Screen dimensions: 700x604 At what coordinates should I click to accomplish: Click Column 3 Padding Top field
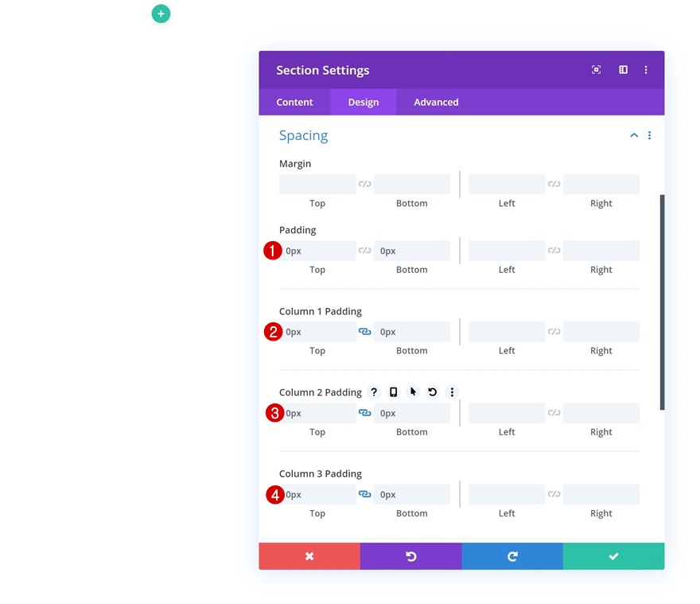pos(317,494)
